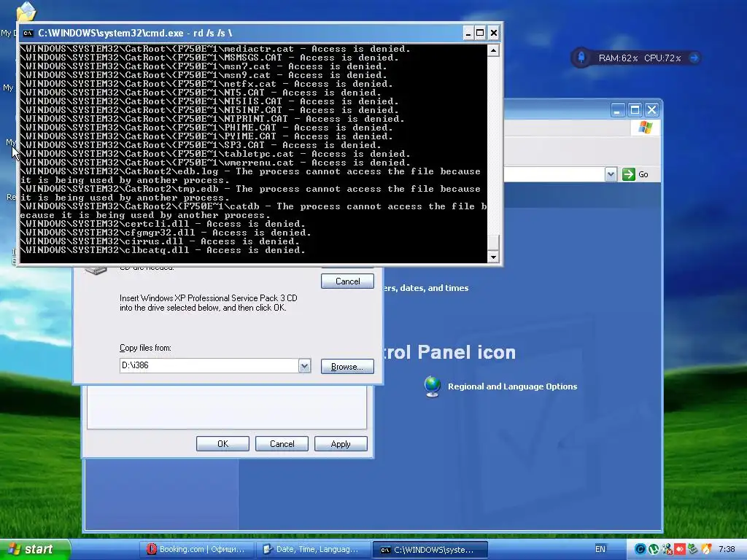Open the cmd.exe system menu icon
Screen dimensions: 747x560
[28, 33]
